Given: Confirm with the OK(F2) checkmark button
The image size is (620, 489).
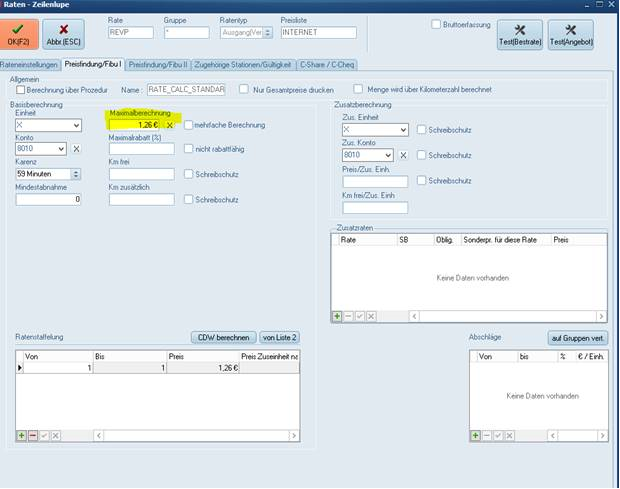Looking at the screenshot, I should coord(19,35).
